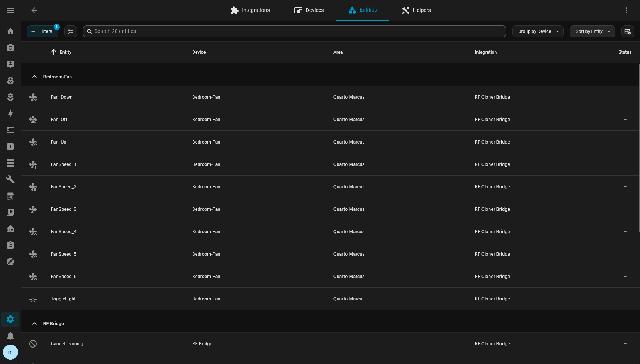Image resolution: width=640 pixels, height=364 pixels.
Task: Go back using the arrow icon
Action: [x=34, y=10]
